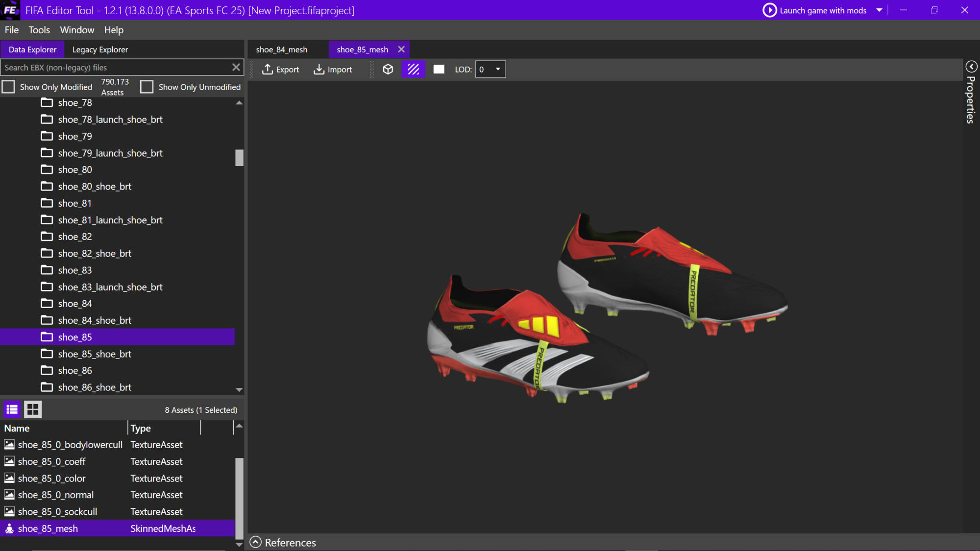This screenshot has width=980, height=551.
Task: Switch to list view of assets
Action: click(x=12, y=409)
